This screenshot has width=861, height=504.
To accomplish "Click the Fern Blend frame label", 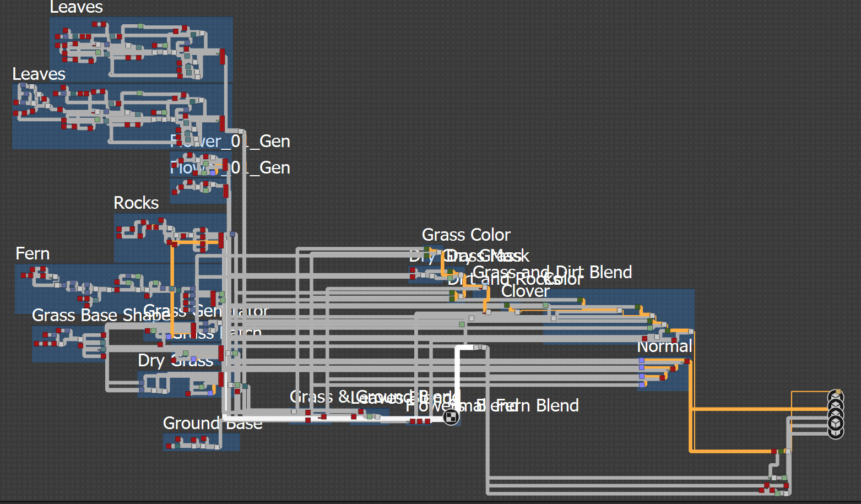I will (538, 406).
